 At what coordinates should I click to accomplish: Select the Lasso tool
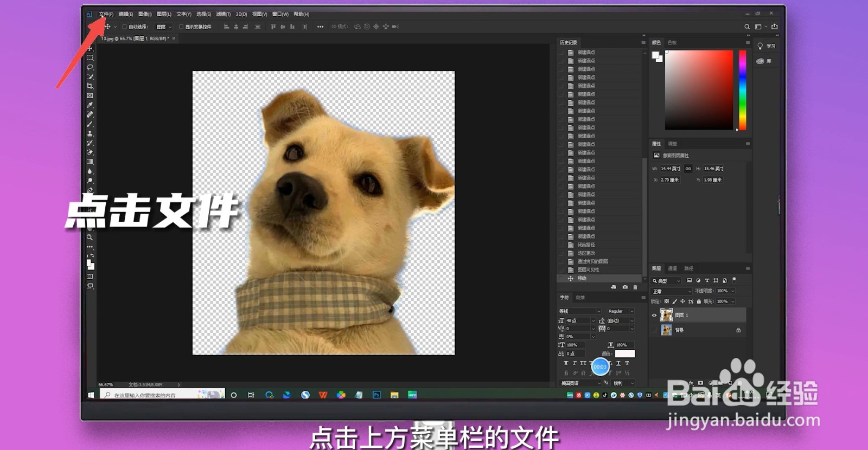tap(90, 67)
